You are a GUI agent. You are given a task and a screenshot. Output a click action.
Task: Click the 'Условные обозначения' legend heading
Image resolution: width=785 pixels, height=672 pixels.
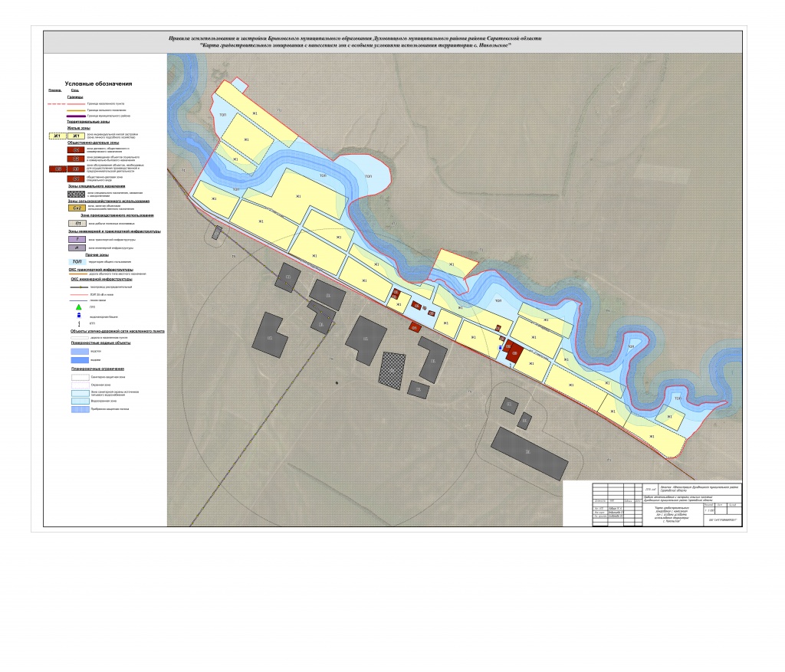coord(98,84)
